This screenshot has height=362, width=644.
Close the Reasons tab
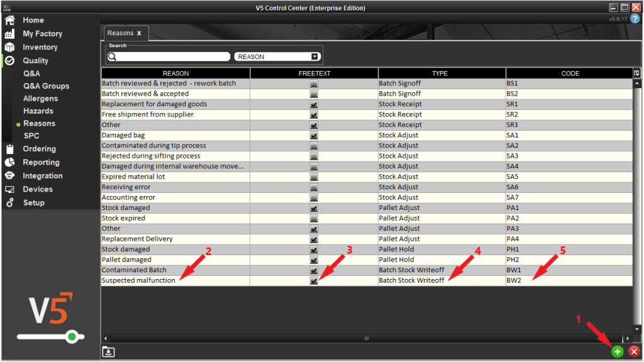[x=139, y=33]
